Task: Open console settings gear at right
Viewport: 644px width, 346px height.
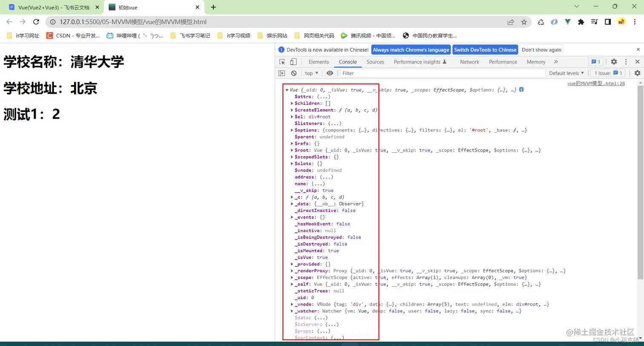Action: (x=637, y=73)
